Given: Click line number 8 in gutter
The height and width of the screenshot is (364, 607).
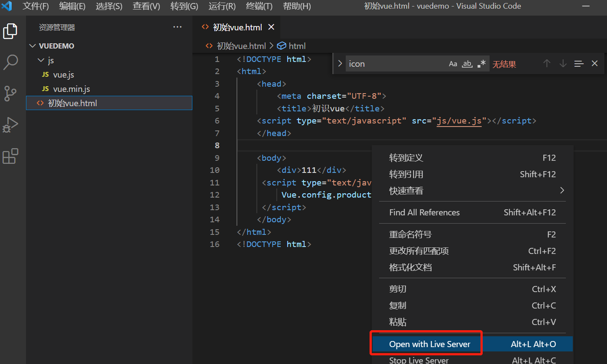Looking at the screenshot, I should pos(217,145).
